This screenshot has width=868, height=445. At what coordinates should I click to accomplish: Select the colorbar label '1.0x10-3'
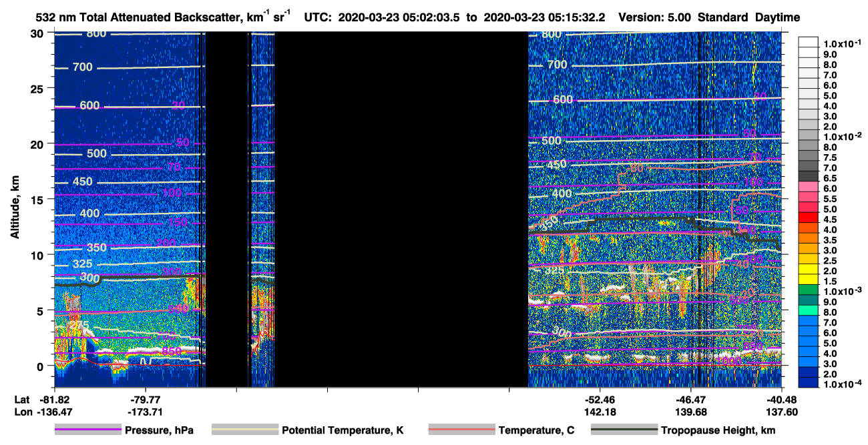[x=843, y=292]
